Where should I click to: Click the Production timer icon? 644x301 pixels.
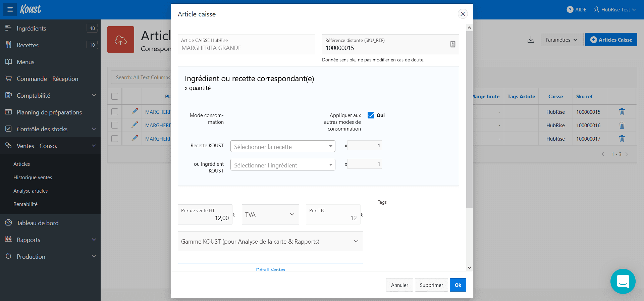point(8,256)
